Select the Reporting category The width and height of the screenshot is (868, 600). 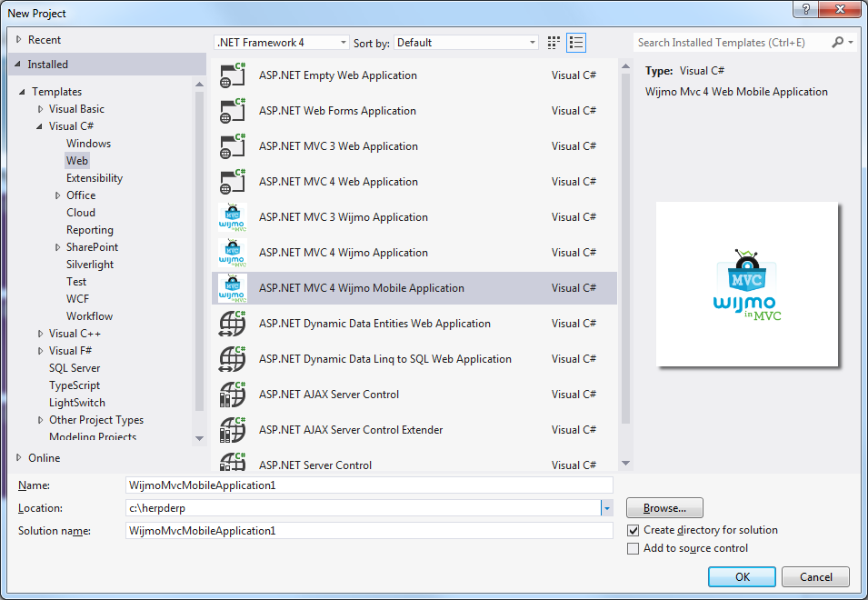[x=90, y=230]
